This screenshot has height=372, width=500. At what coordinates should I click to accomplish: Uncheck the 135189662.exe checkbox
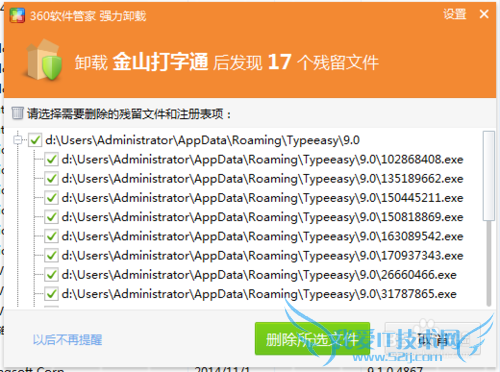pos(51,179)
